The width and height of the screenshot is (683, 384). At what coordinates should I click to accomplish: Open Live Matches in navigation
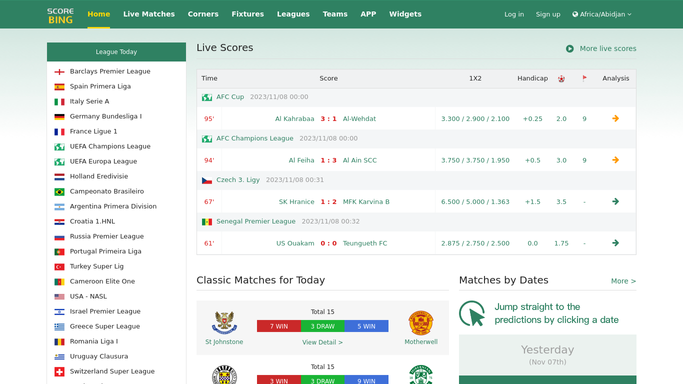149,14
